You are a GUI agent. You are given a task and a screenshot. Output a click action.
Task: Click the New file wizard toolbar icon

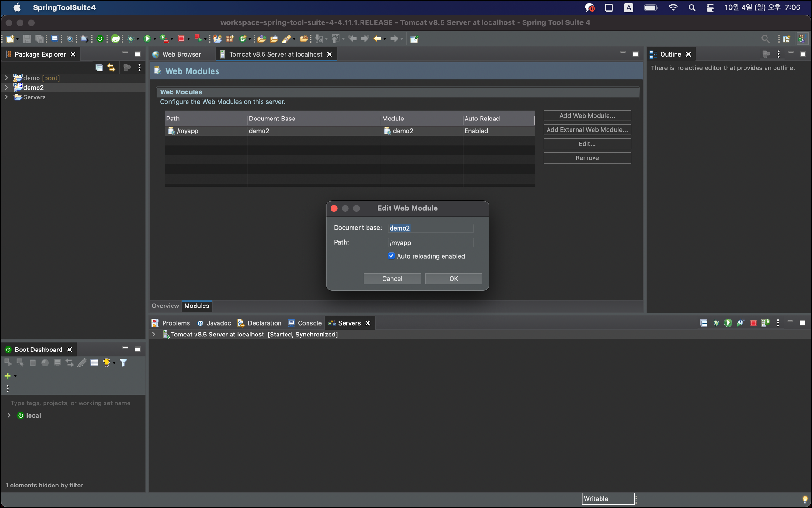click(x=9, y=39)
